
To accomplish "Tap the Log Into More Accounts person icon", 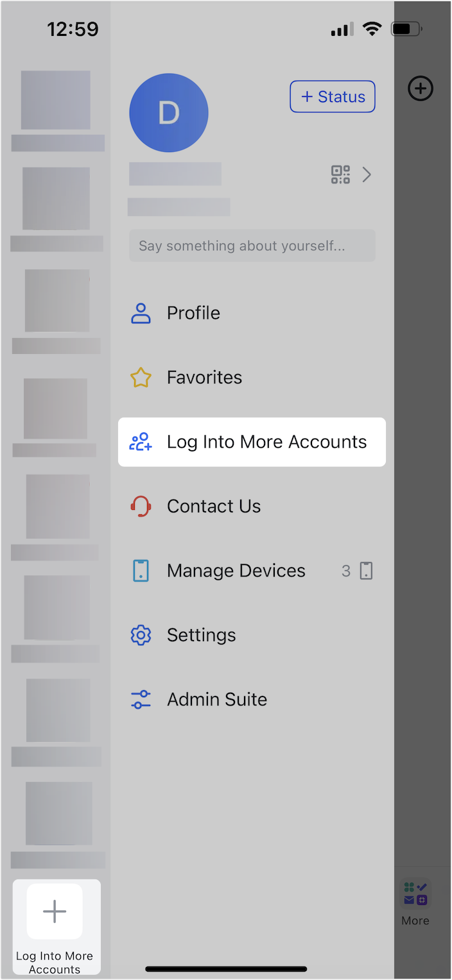I will [141, 442].
